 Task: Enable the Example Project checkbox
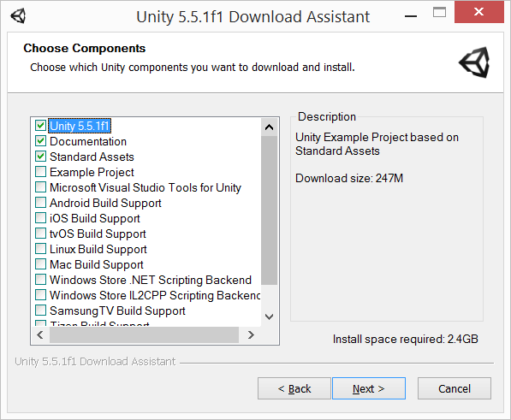coord(40,172)
